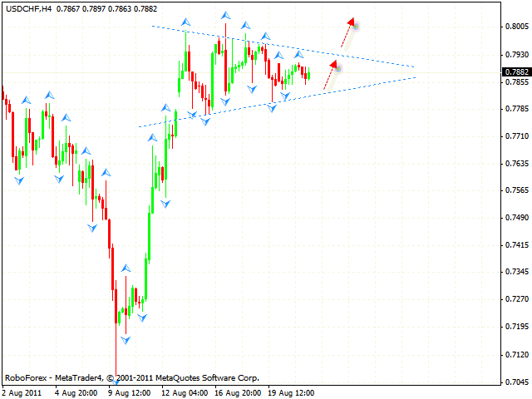Click the 19 Aug 12:00 time label

pyautogui.click(x=290, y=392)
